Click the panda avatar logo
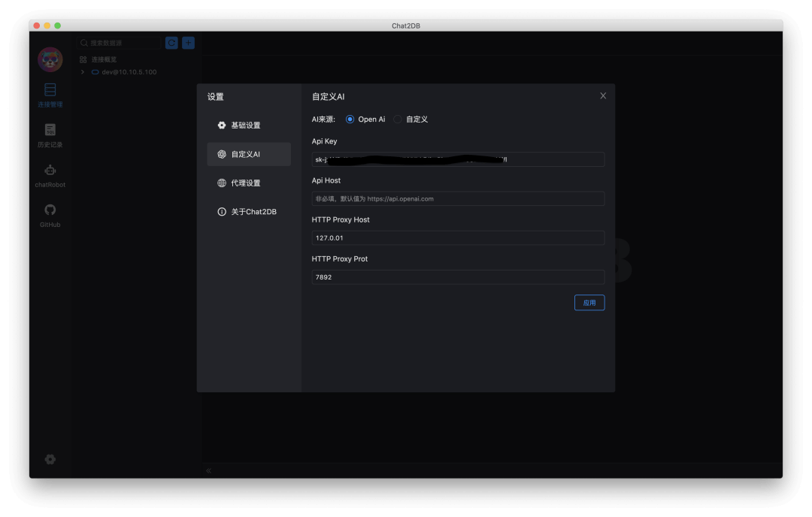This screenshot has height=517, width=812. (x=50, y=59)
